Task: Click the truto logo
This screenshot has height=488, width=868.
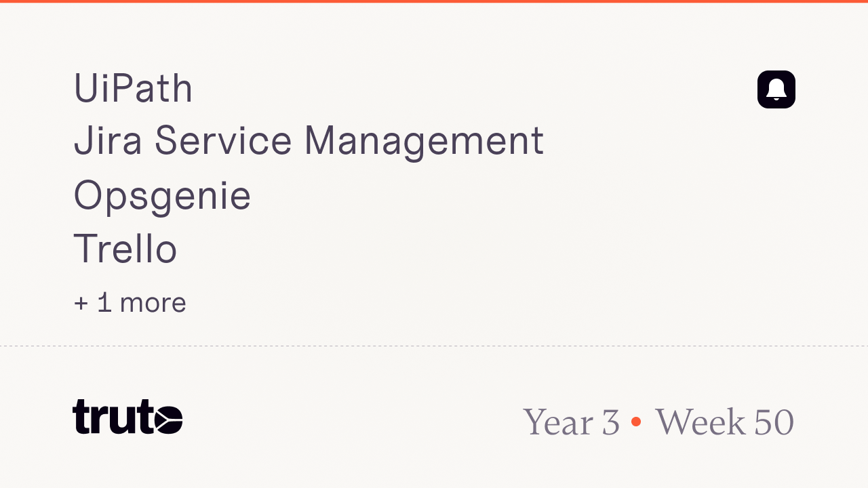Action: (127, 417)
